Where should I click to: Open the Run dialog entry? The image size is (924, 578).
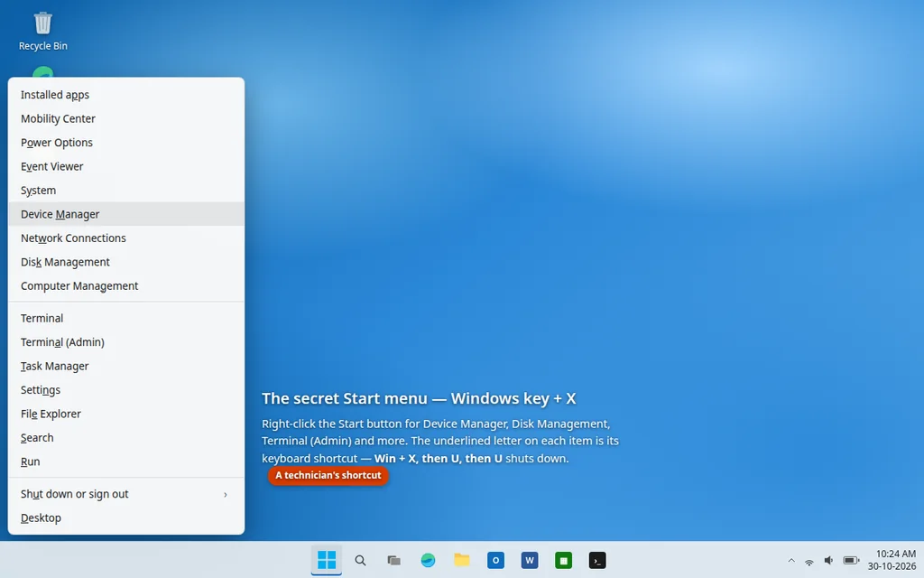coord(126,461)
